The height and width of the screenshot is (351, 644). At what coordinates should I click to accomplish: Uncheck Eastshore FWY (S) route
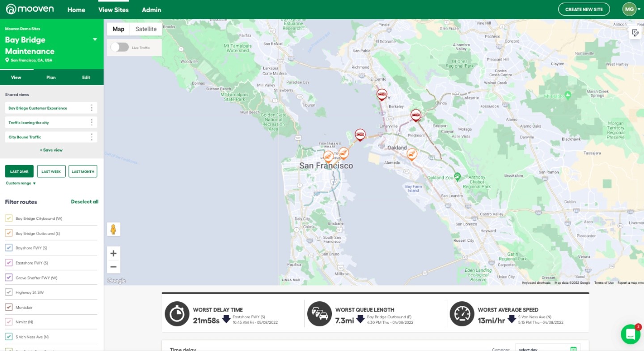(8, 263)
